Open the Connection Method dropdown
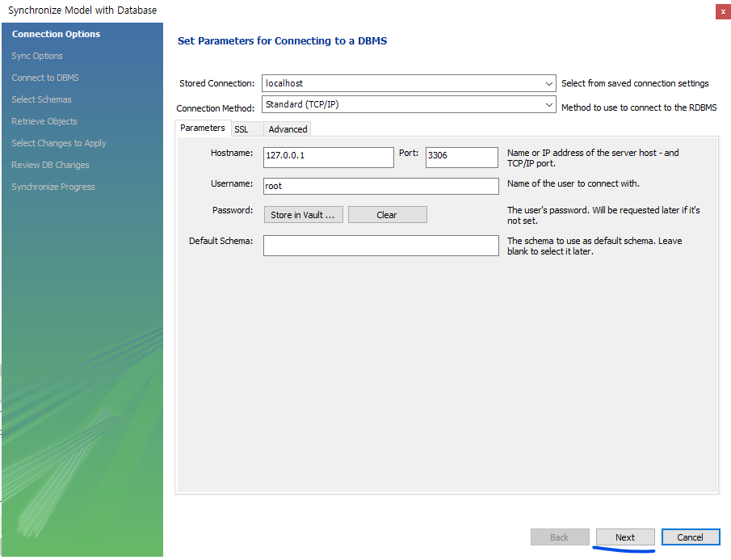This screenshot has height=560, width=731. [x=409, y=104]
